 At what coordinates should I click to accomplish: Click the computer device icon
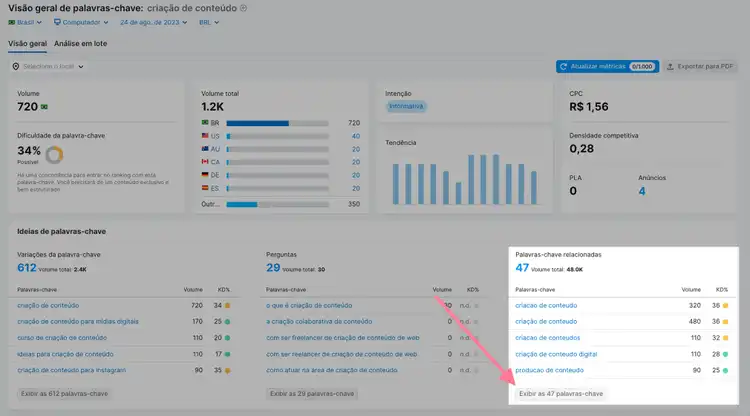57,22
